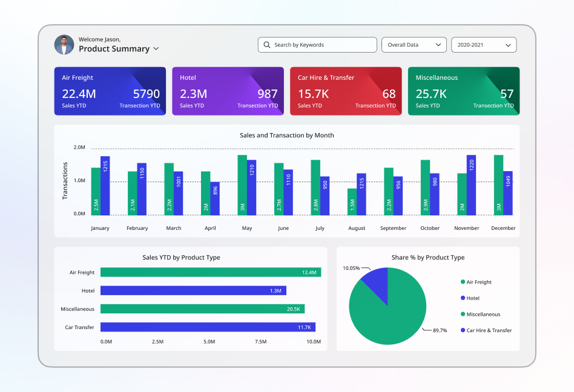Open the Overall Data dropdown
Viewport: 574px width, 392px height.
pos(414,45)
